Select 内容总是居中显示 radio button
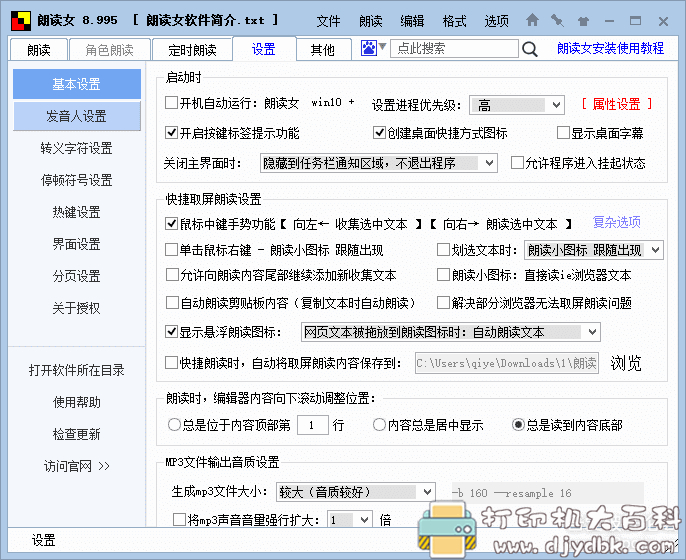This screenshot has height=560, width=686. point(379,424)
